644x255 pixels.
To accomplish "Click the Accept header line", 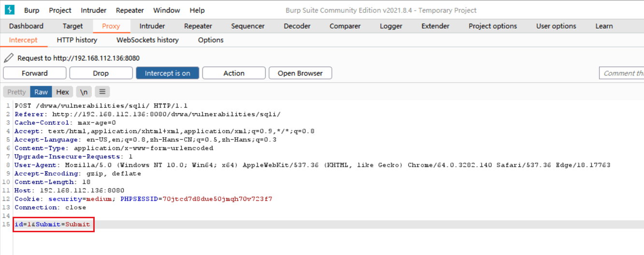I will [164, 131].
